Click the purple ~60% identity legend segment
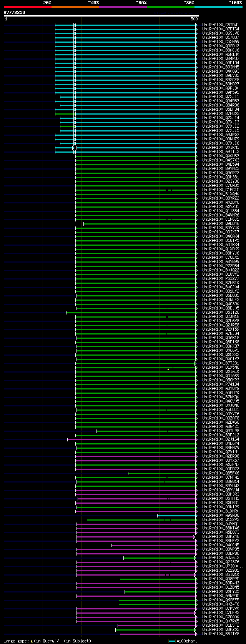The width and height of the screenshot is (246, 644). [123, 7]
